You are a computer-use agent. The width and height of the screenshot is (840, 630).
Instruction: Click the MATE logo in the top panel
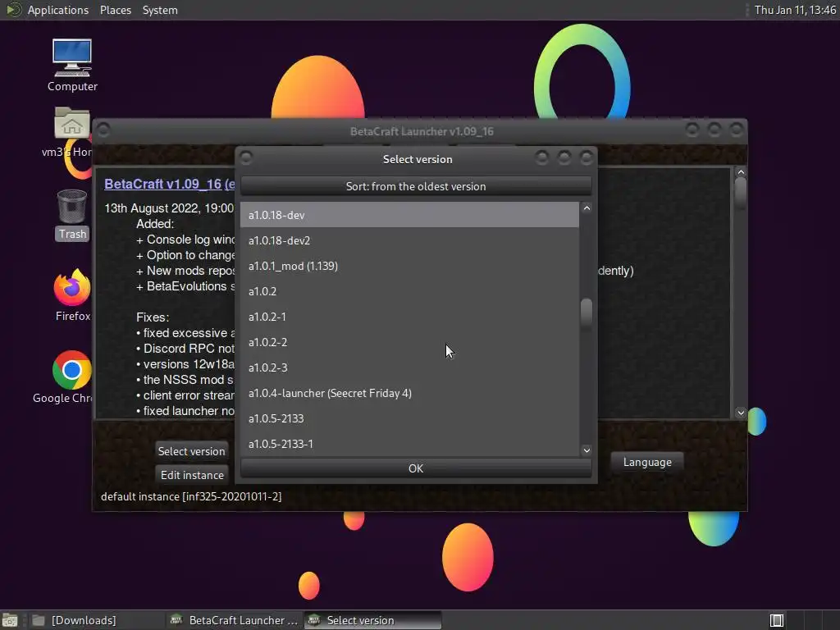tap(13, 10)
